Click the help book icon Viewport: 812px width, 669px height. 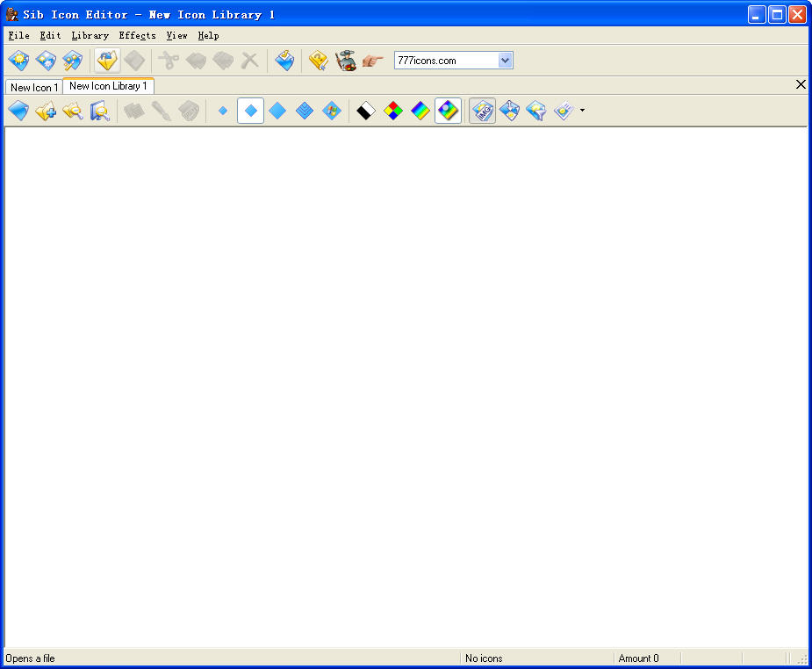point(318,61)
